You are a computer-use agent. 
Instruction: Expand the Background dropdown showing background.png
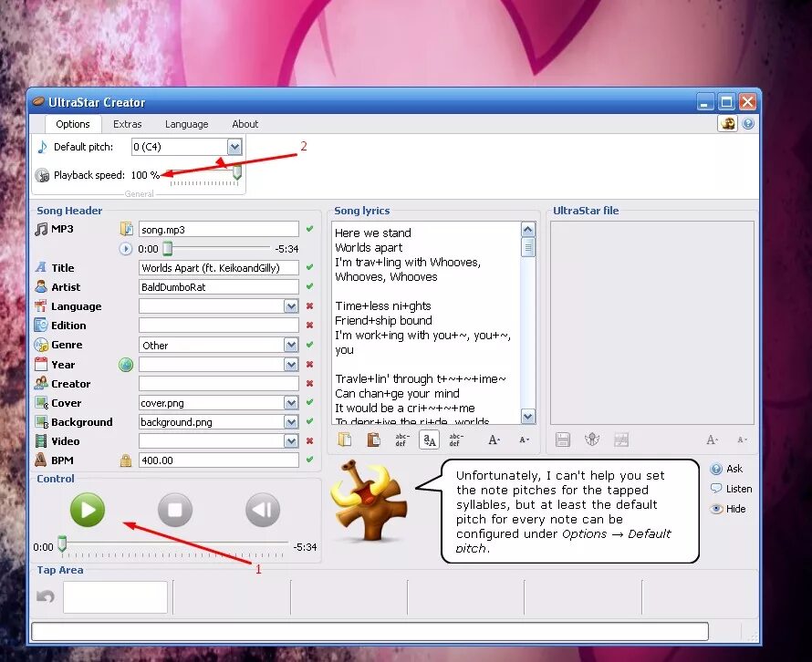pos(291,422)
